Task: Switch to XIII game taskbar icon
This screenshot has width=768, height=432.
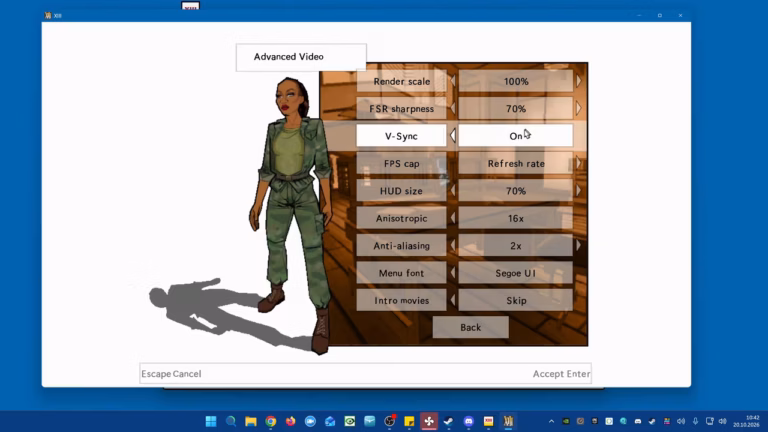Action: 508,421
